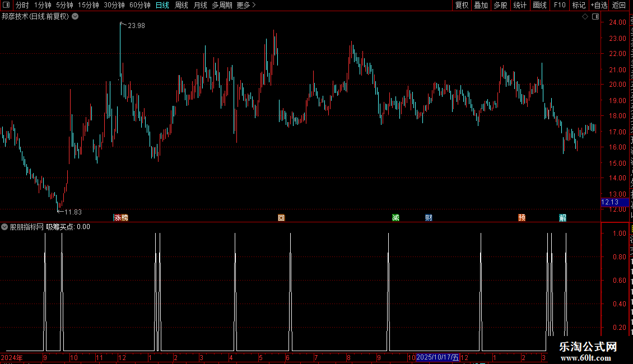
Task: Click the 23.98 high price label
Action: (137, 25)
